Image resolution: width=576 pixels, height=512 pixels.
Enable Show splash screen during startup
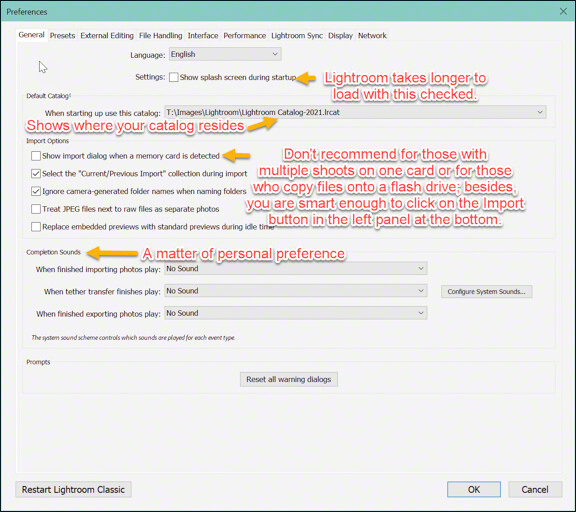point(174,77)
